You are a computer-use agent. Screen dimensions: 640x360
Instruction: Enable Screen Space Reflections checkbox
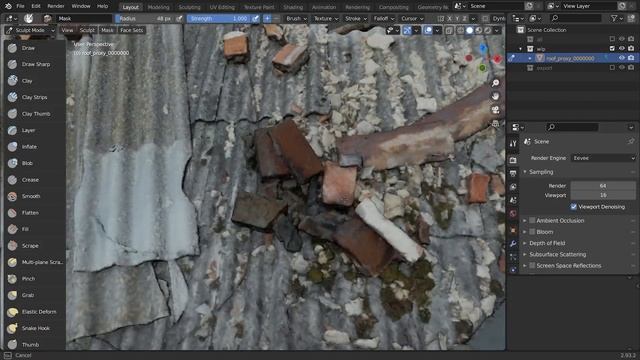(532, 266)
